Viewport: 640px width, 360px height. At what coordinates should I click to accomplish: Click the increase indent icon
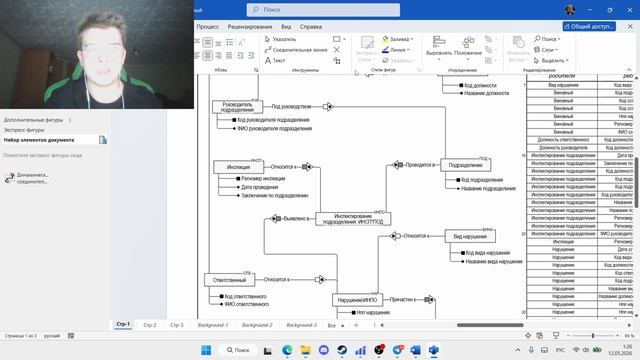point(251,55)
